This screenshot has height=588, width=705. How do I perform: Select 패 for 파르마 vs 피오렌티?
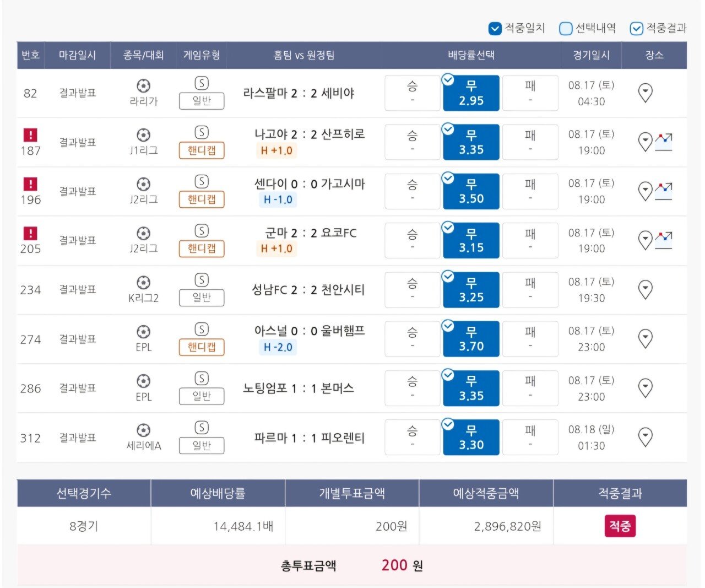(x=530, y=437)
